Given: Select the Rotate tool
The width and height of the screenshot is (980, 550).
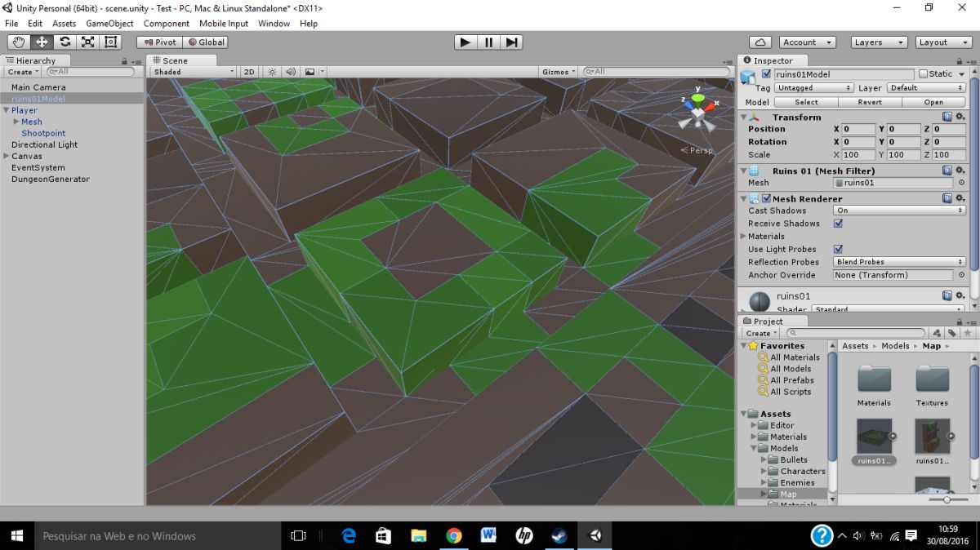Looking at the screenshot, I should tap(65, 42).
